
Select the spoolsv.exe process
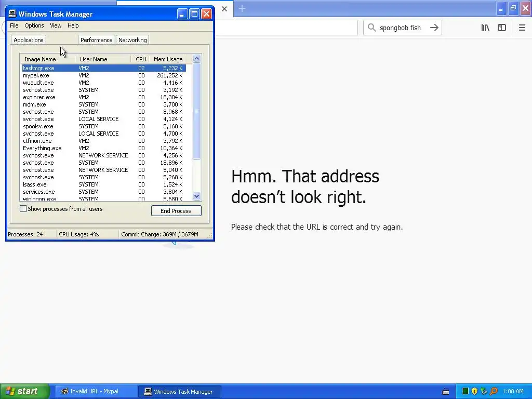click(104, 126)
